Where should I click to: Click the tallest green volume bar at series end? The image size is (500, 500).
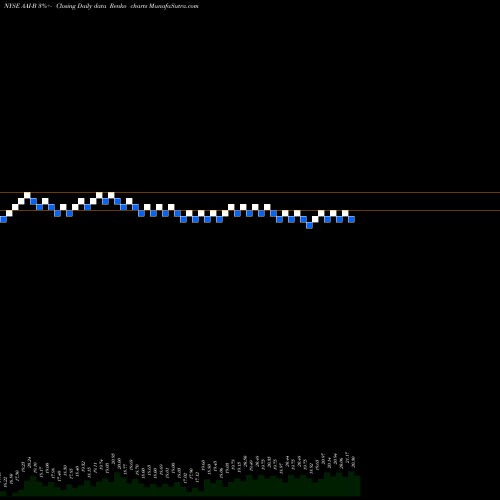point(351,483)
